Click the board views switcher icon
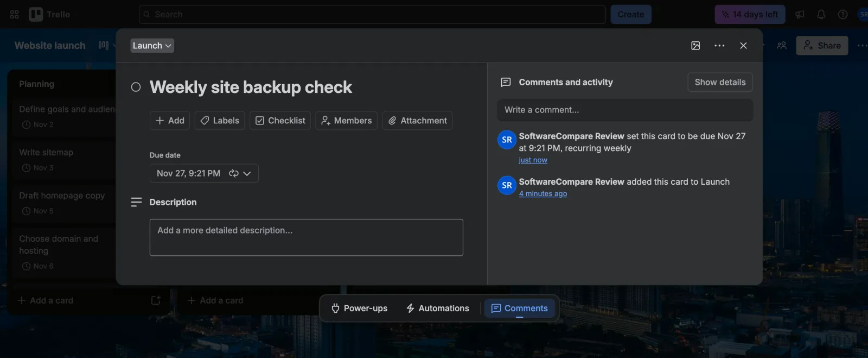Viewport: 868px width, 358px height. [x=104, y=46]
